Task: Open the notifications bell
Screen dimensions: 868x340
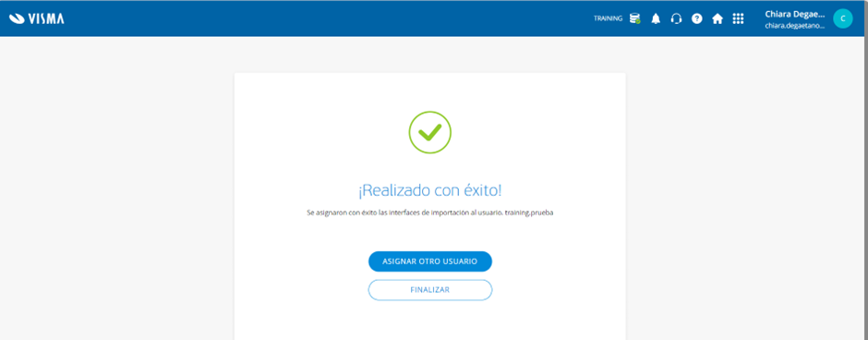Action: (656, 18)
